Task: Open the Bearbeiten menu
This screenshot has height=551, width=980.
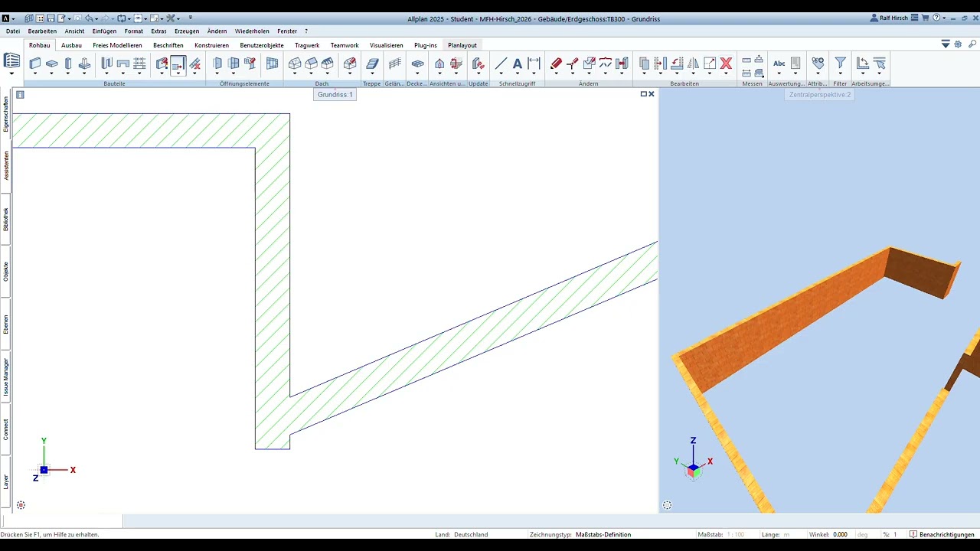Action: tap(42, 31)
